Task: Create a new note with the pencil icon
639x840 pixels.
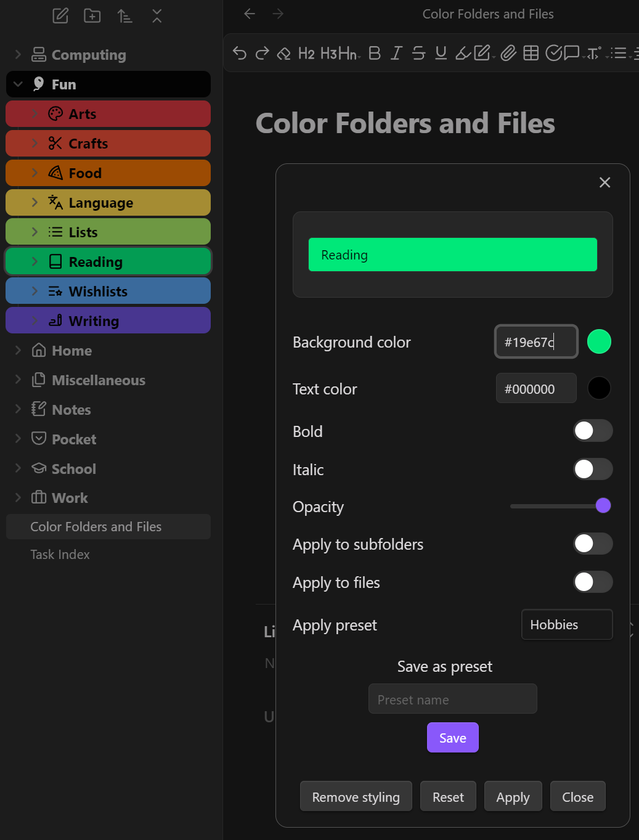Action: pos(60,15)
